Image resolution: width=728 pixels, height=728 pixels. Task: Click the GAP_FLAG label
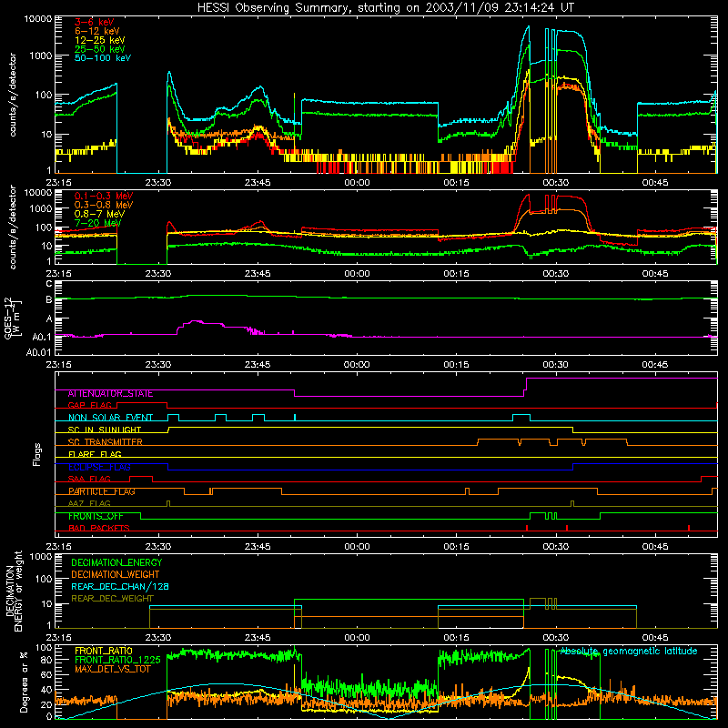89,405
